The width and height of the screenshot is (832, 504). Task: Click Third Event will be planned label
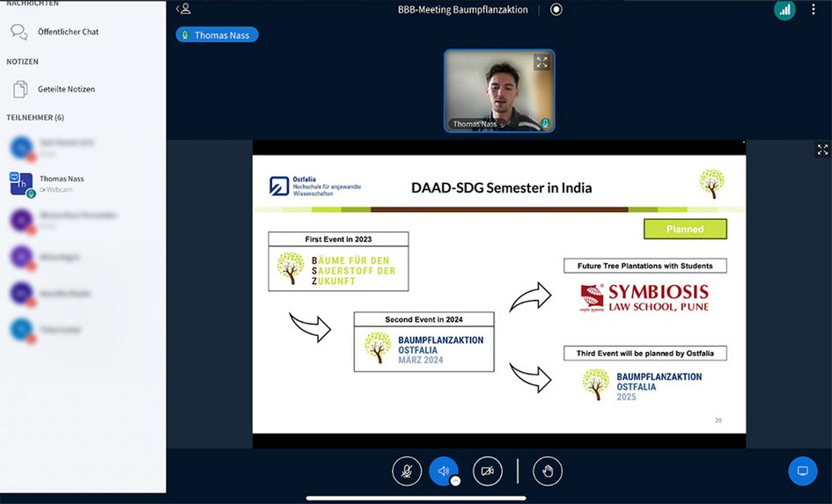click(645, 354)
